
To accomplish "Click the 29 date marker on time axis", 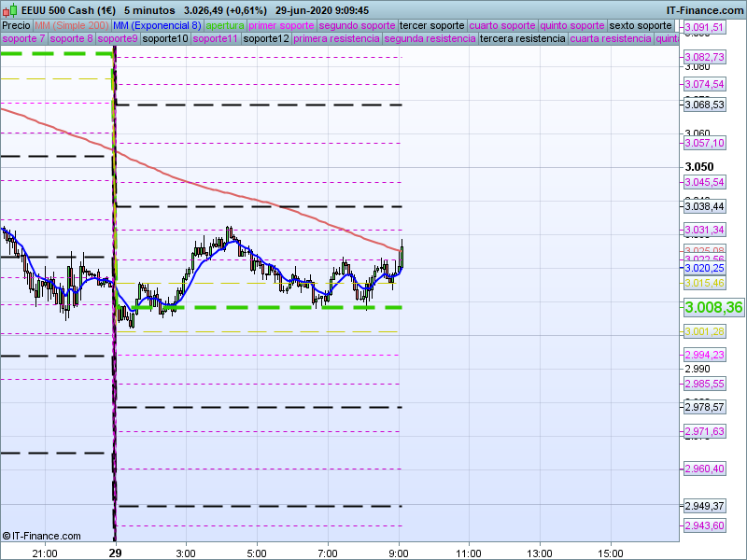I will coord(114,553).
